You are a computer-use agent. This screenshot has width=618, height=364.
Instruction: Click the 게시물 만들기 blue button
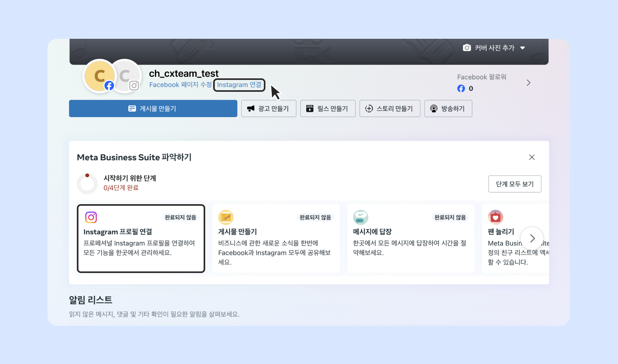[x=153, y=108]
